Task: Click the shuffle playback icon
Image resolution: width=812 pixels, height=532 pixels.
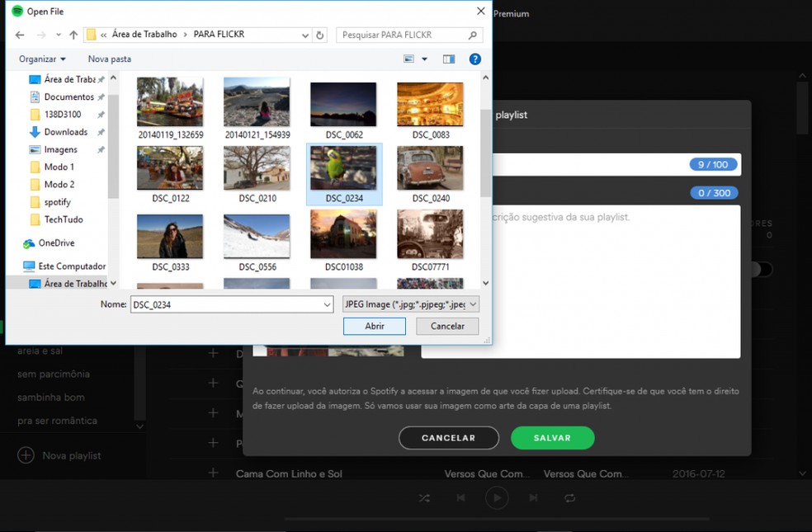Action: 424,498
